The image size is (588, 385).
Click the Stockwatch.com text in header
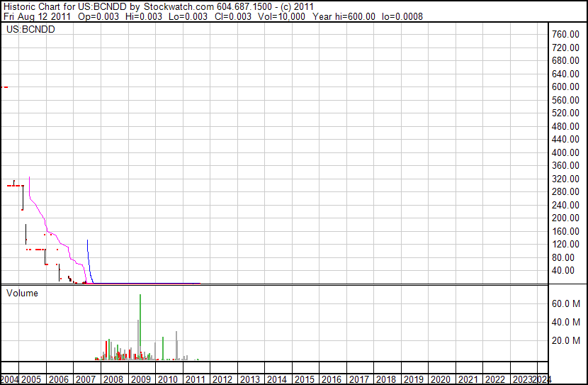pos(175,6)
